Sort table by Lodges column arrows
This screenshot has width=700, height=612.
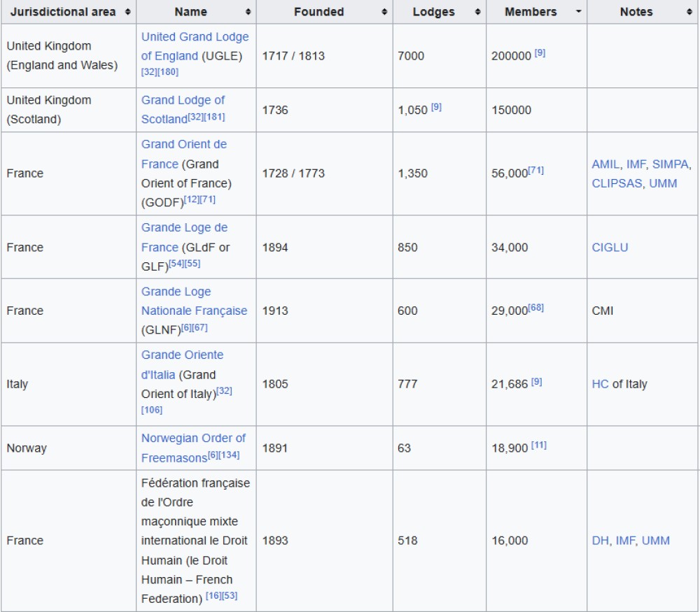(x=477, y=12)
